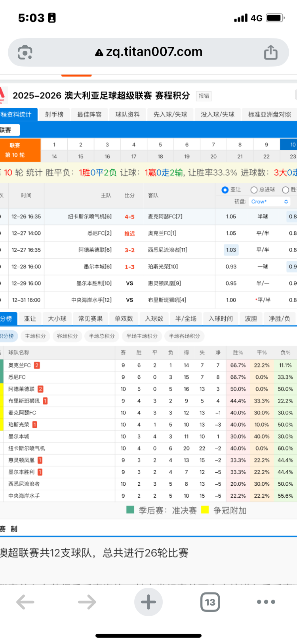297x644 pixels.
Task: Select round 5 in the round grid
Action: 160,145
